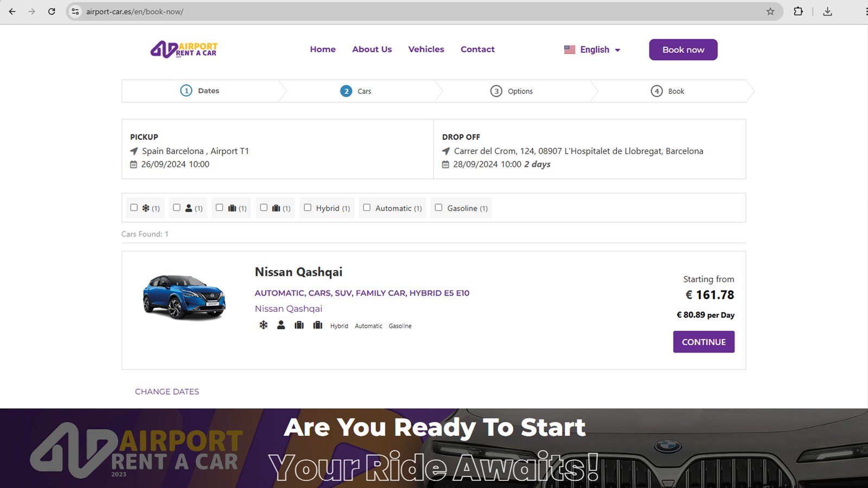Tick the first luggage filter checkbox
Screen dimensions: 868x488
[220, 208]
